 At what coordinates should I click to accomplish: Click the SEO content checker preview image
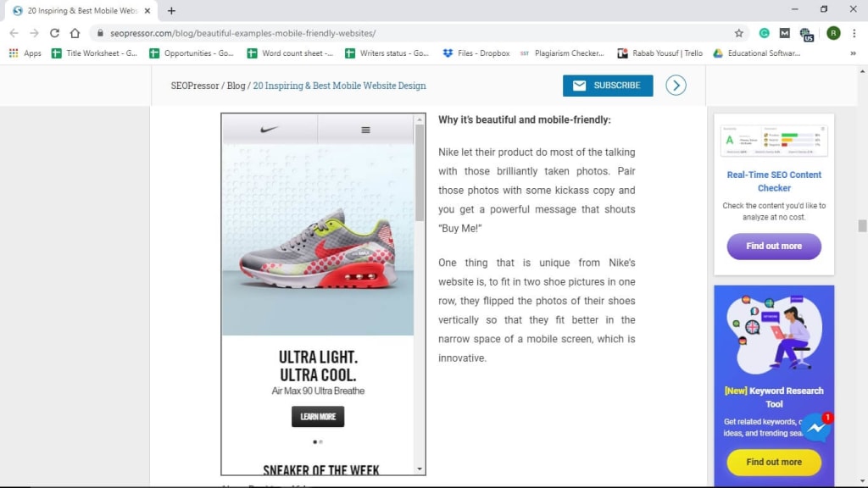774,141
